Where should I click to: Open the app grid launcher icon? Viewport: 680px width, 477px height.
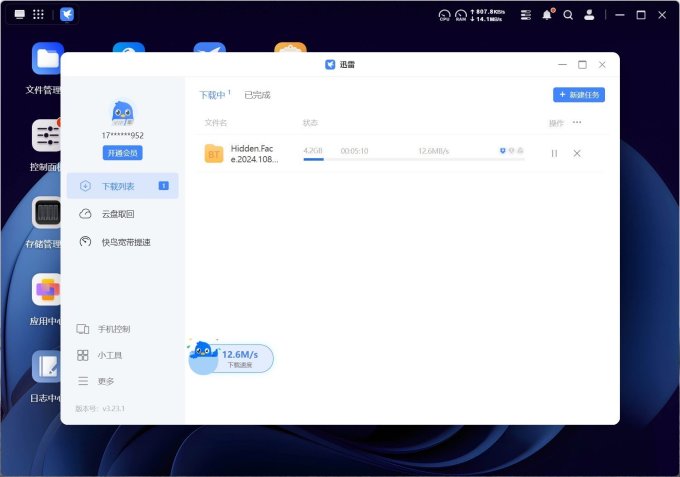tap(38, 14)
